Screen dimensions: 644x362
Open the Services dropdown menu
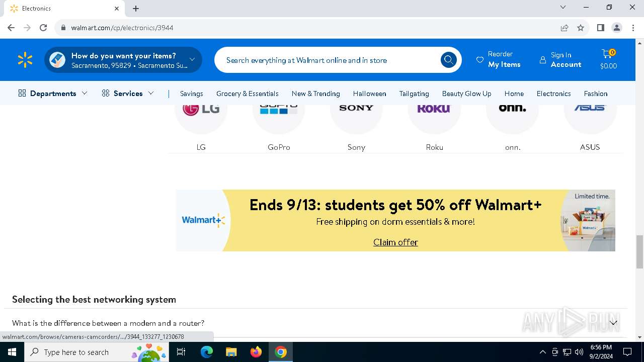click(128, 94)
